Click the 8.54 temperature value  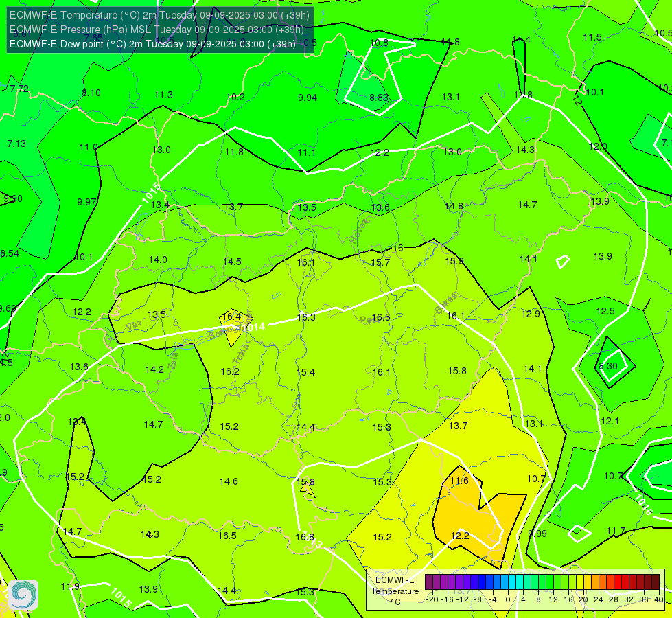[10, 254]
